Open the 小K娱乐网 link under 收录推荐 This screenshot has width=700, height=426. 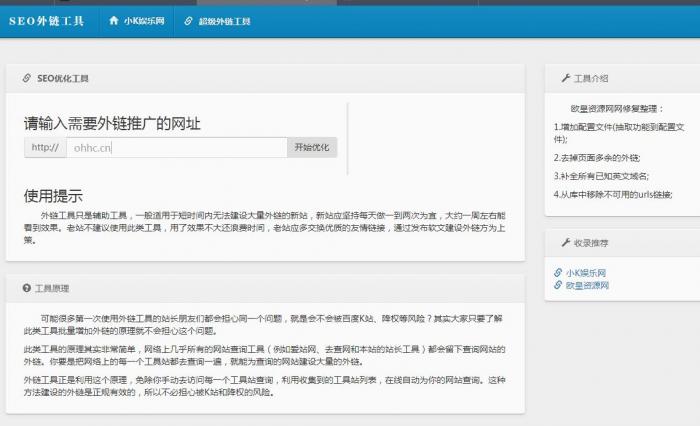pos(586,272)
